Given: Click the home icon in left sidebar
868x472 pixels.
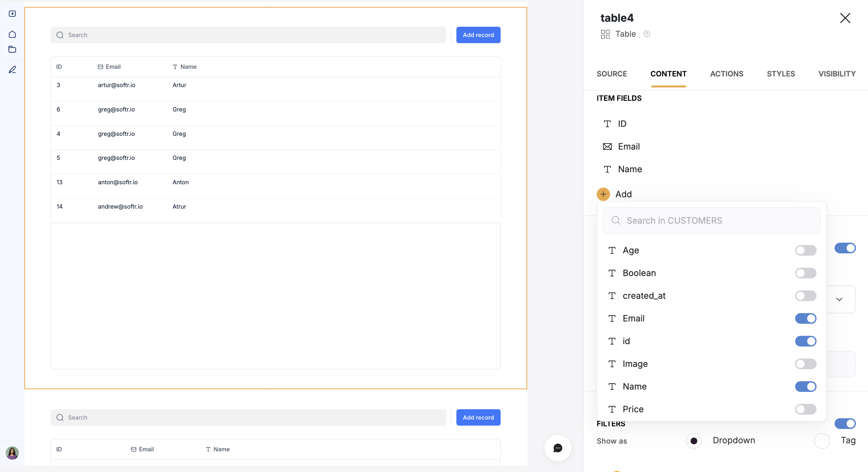Looking at the screenshot, I should click(x=12, y=34).
